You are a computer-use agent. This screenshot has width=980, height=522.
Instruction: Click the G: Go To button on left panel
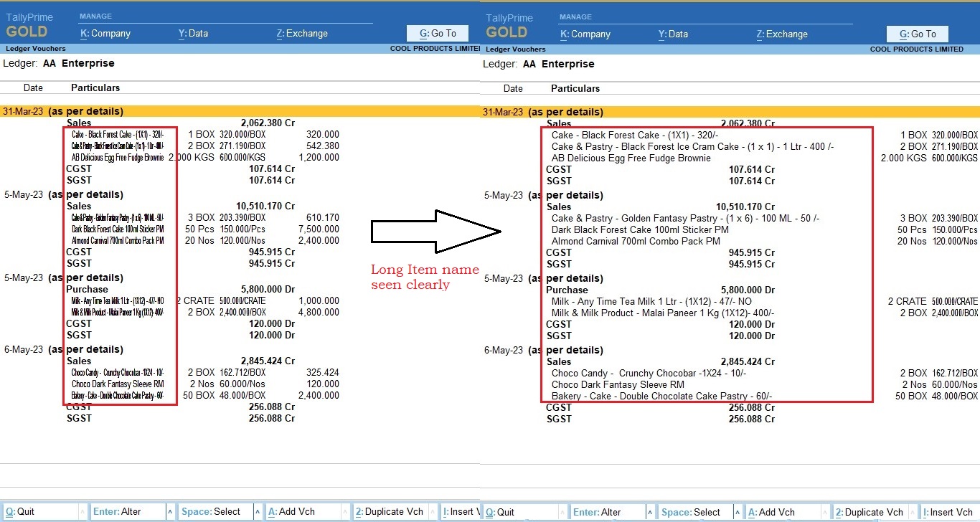tap(437, 33)
